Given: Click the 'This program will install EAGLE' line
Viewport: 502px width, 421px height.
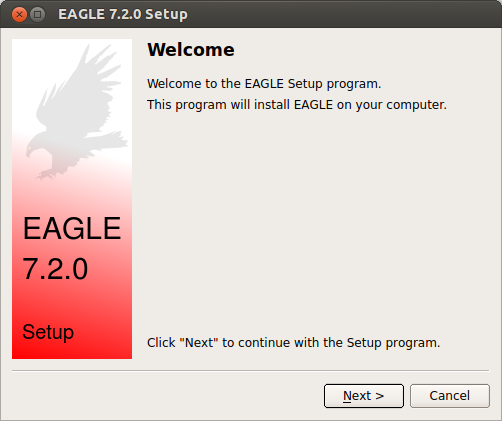Looking at the screenshot, I should [x=297, y=105].
